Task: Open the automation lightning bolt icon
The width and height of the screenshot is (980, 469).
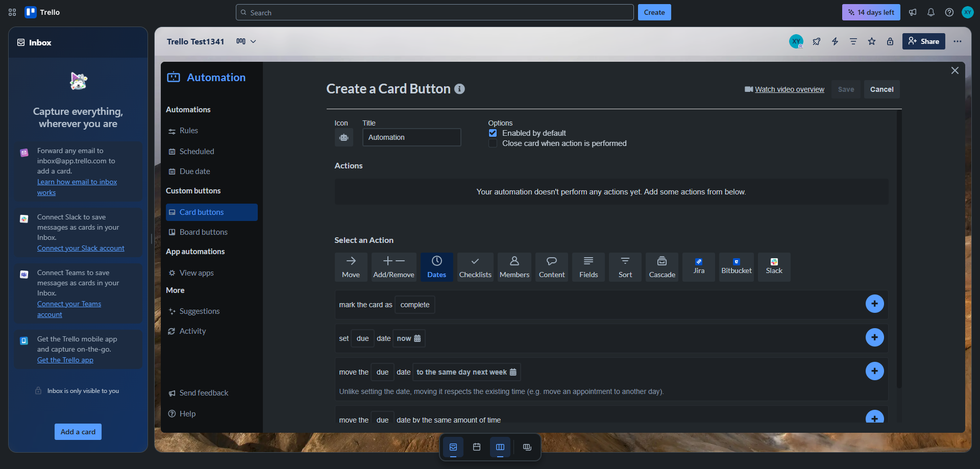Action: click(x=835, y=41)
